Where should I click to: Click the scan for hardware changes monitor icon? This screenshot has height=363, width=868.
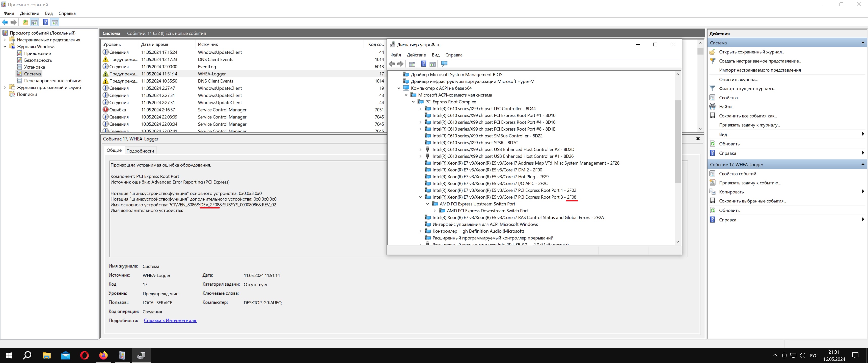click(444, 64)
